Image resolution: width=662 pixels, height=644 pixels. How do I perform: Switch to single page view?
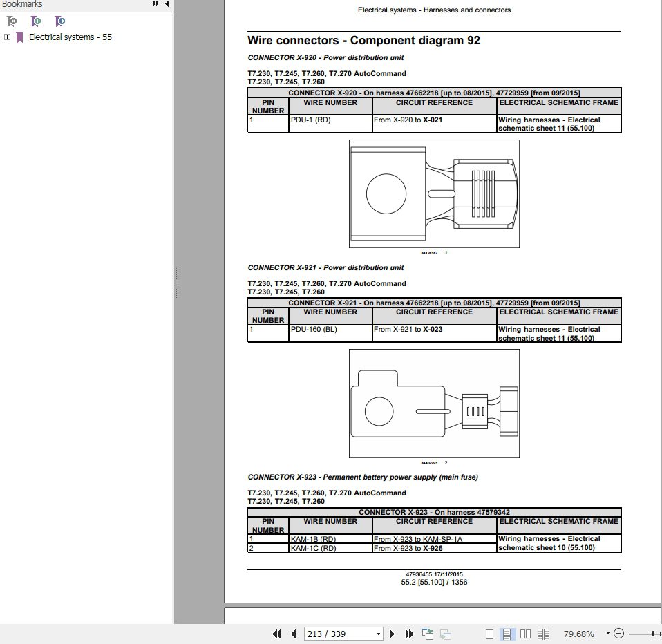click(489, 634)
